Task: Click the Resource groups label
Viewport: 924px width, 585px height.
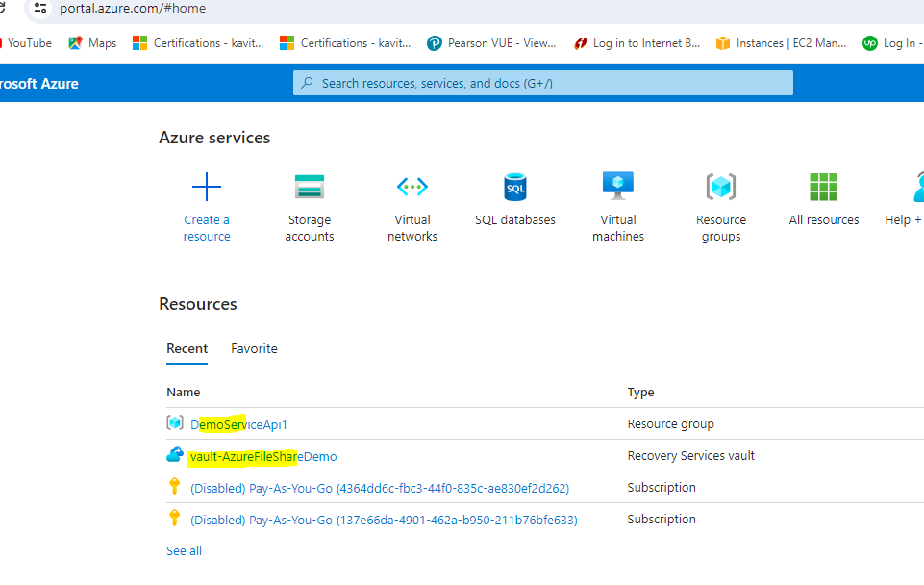Action: 721,228
